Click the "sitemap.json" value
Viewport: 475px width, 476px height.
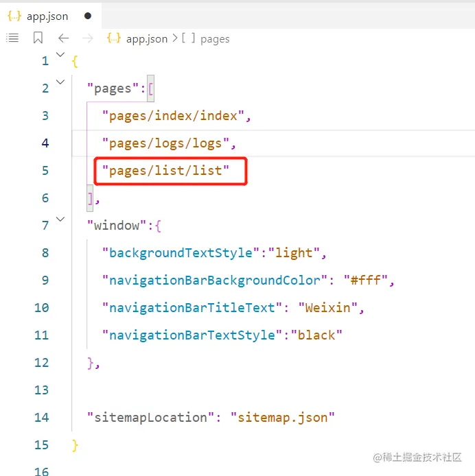pos(282,418)
